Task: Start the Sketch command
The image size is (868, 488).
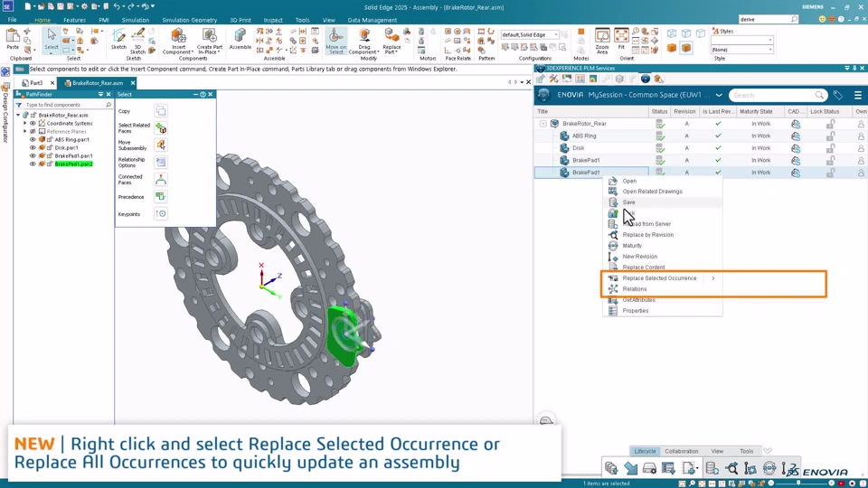Action: tap(118, 39)
